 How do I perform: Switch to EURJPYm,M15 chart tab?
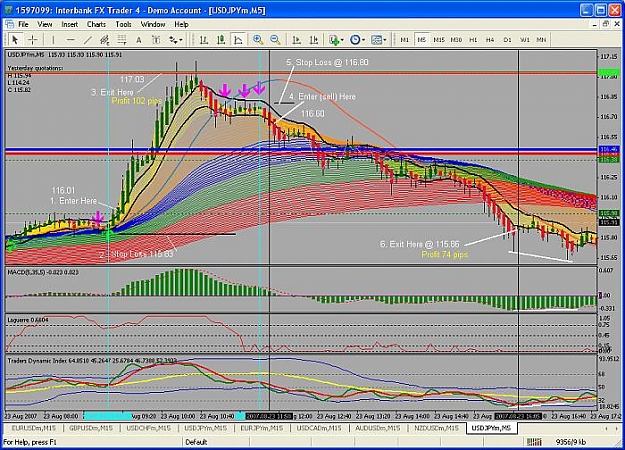(x=261, y=428)
